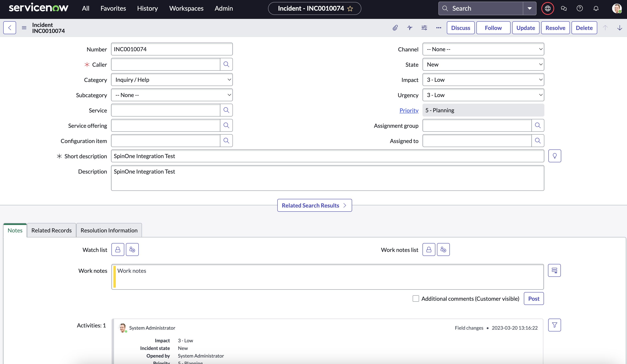The height and width of the screenshot is (364, 627).
Task: Expand Related Search Results
Action: (315, 205)
